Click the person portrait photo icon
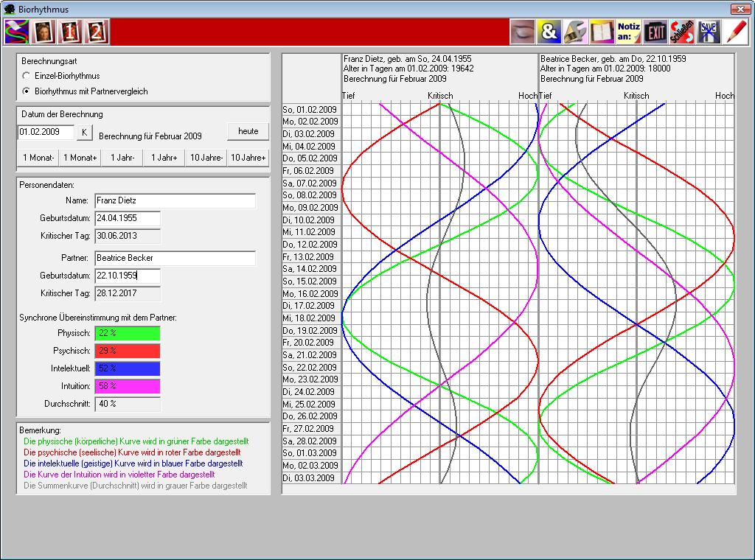755x560 pixels. [43, 32]
